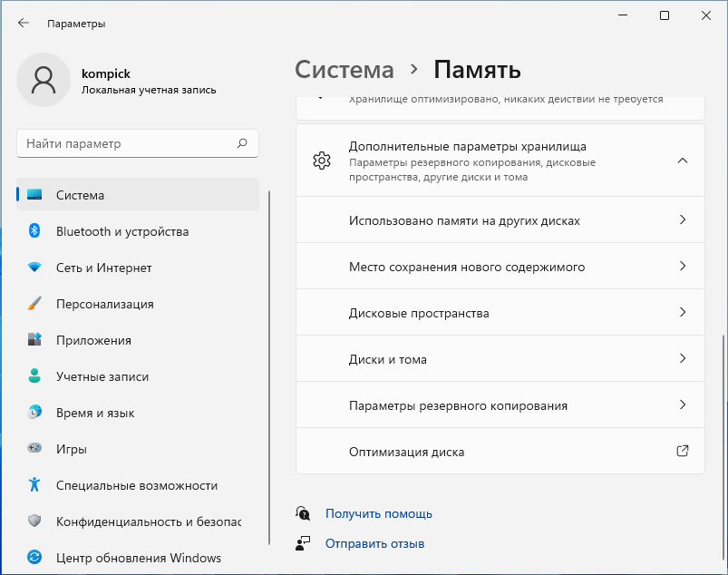Click the Игры gamepad icon
Viewport: 728px width, 575px height.
pyautogui.click(x=34, y=449)
